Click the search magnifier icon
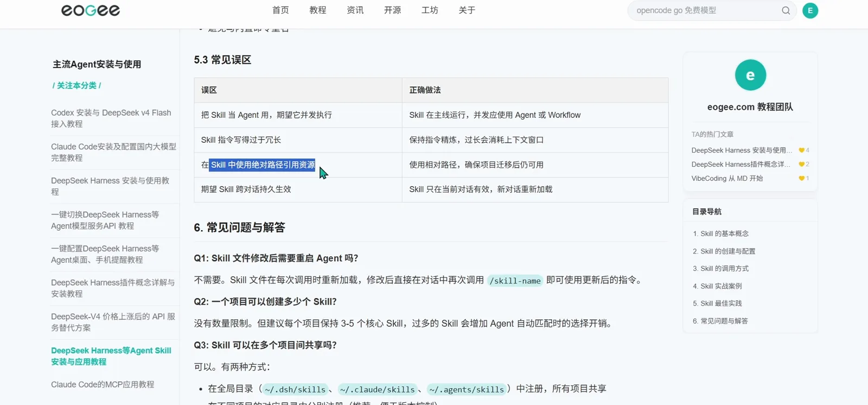868x405 pixels. [x=786, y=10]
